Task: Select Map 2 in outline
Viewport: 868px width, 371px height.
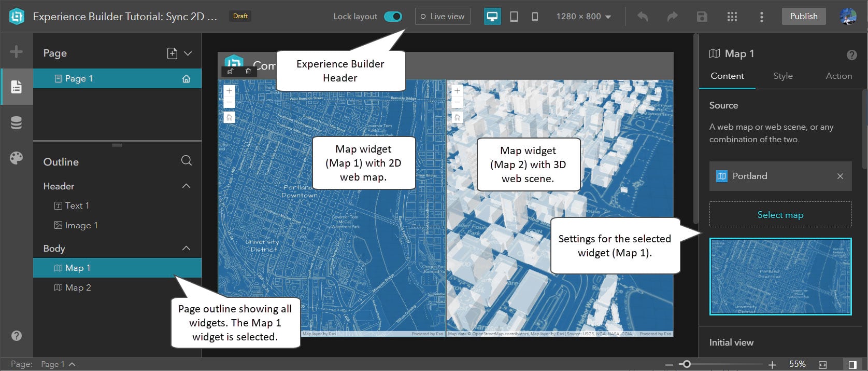Action: 117,287
